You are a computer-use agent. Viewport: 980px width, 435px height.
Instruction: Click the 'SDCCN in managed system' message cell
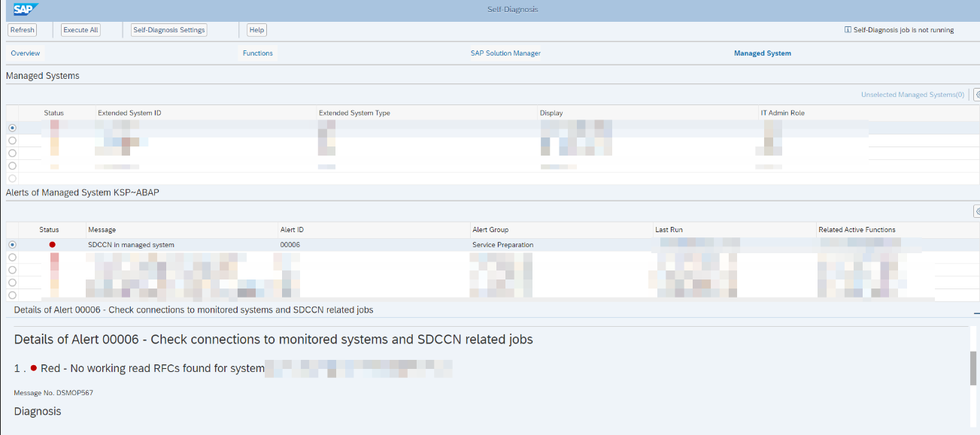point(131,245)
